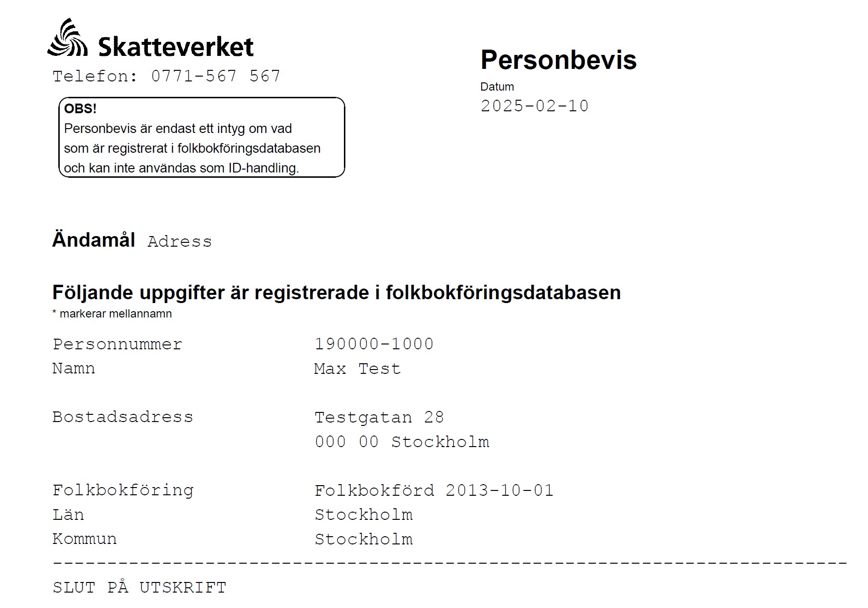This screenshot has height=608, width=868.
Task: Click the SLUT PÅ UTSKRIFT footer text
Action: (139, 588)
